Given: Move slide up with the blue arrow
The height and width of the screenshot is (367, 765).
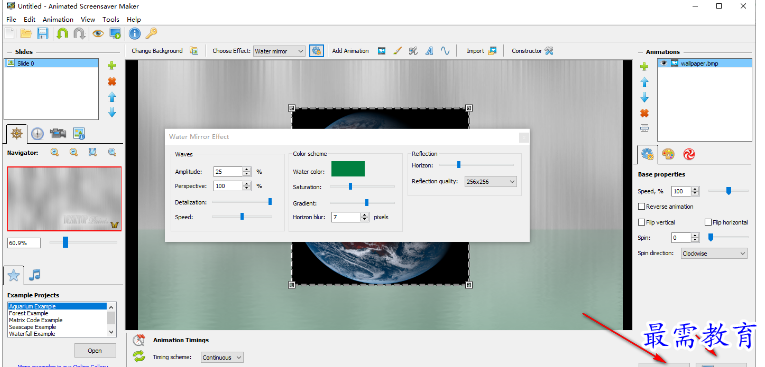Looking at the screenshot, I should click(112, 97).
